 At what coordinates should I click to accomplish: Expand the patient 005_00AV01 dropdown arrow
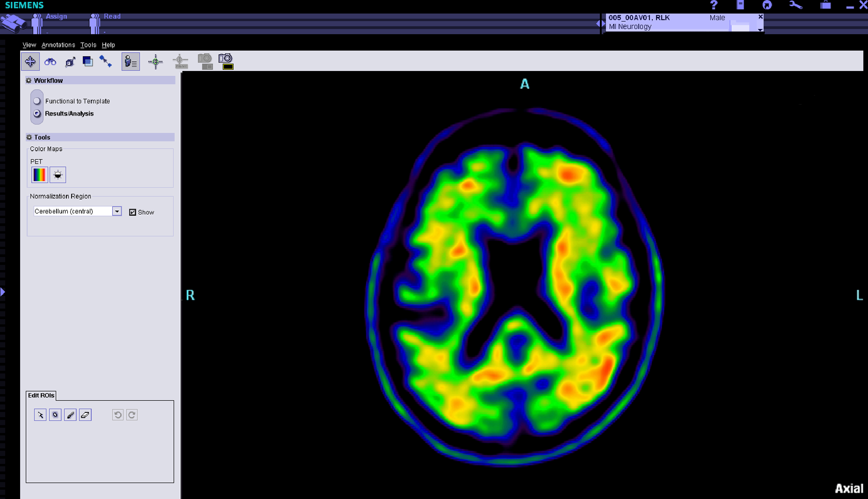point(760,30)
